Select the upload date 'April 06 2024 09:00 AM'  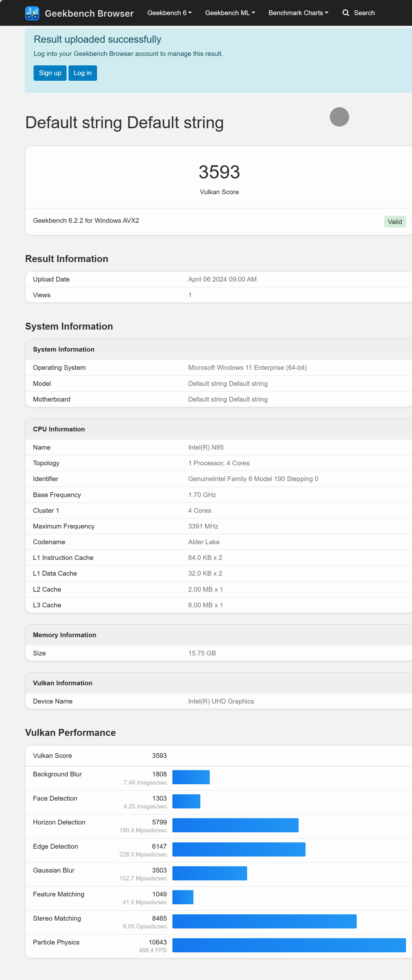point(222,279)
